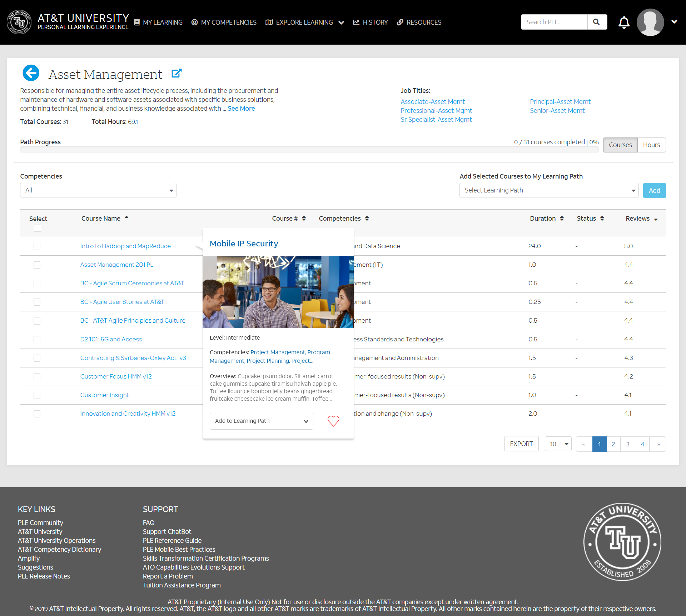The image size is (686, 616).
Task: Open Resources menu item
Action: (419, 22)
